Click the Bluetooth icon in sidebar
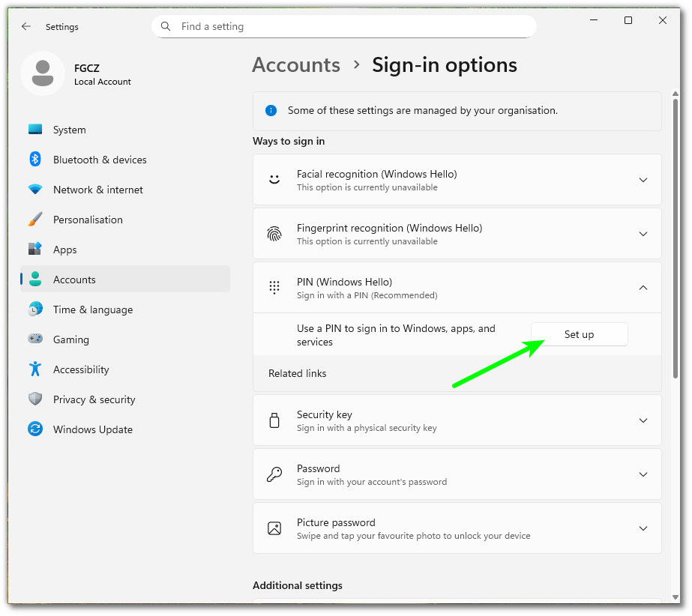Screen dimensions: 692x616 pos(35,160)
